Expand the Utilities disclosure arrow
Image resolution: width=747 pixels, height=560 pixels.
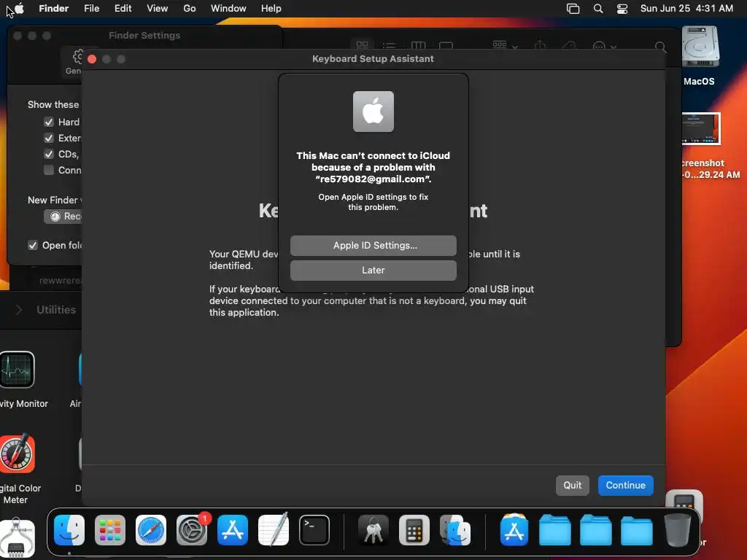click(x=19, y=310)
